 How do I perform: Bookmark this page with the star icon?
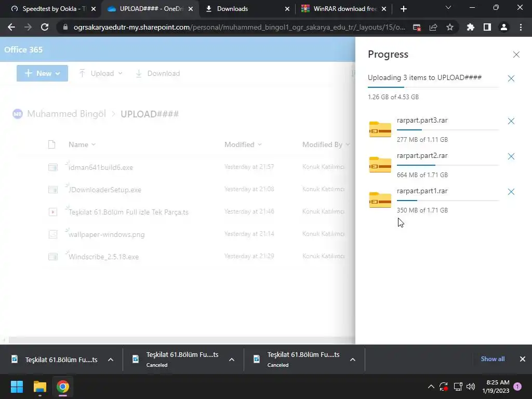coord(450,27)
